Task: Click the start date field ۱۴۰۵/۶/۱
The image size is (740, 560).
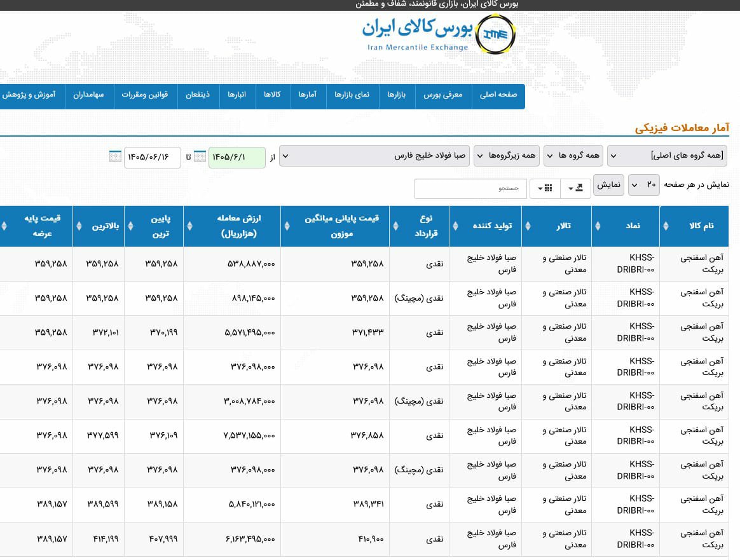Action: coord(237,157)
